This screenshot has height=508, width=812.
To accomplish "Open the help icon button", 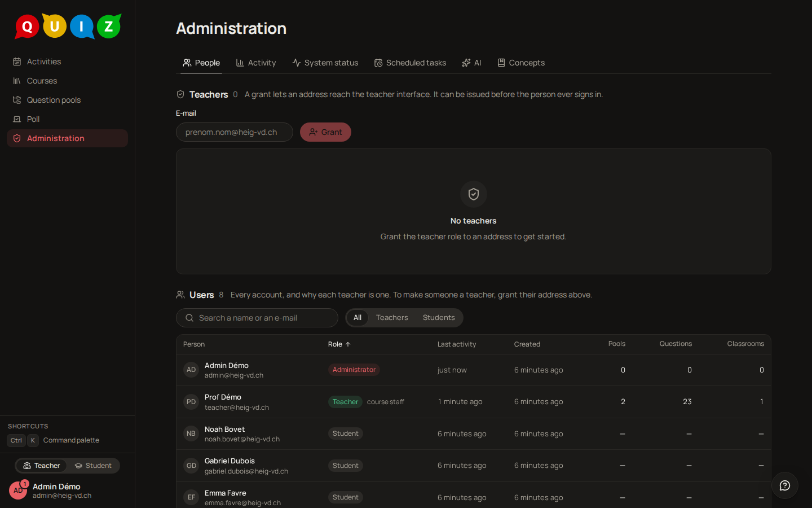I will pyautogui.click(x=785, y=485).
